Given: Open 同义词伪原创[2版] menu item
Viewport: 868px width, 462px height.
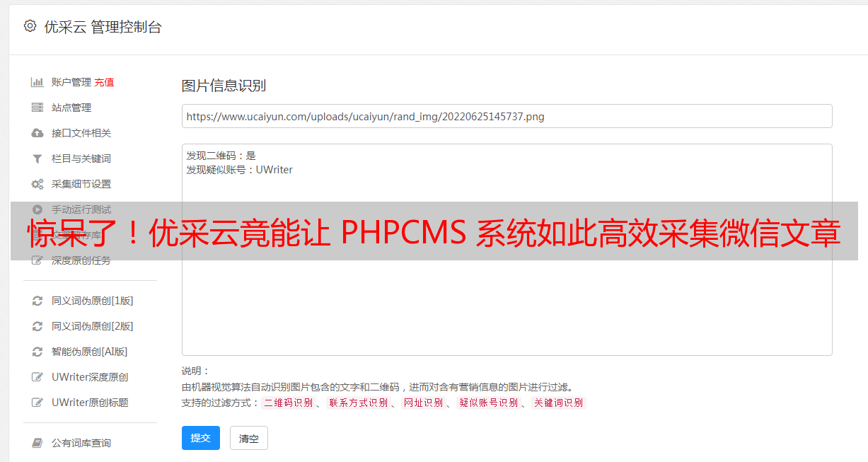Looking at the screenshot, I should point(93,326).
